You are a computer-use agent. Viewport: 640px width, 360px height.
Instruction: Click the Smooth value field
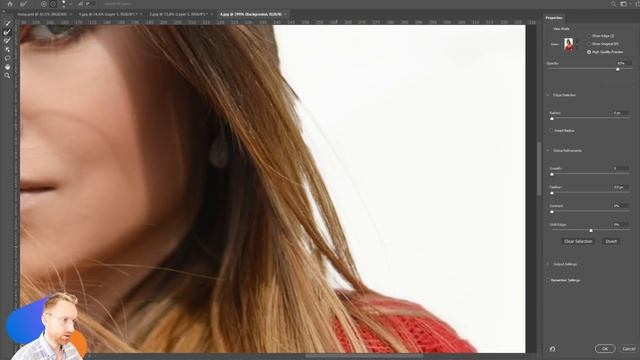tap(620, 168)
